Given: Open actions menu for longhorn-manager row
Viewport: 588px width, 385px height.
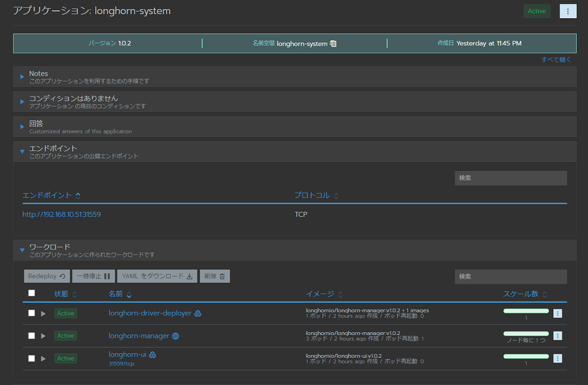Looking at the screenshot, I should [557, 336].
